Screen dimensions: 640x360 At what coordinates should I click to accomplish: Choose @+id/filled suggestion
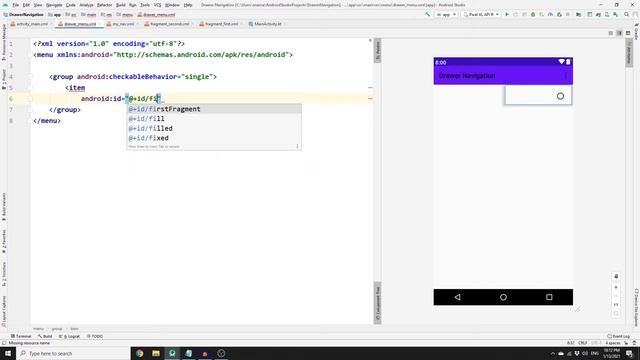[214, 129]
